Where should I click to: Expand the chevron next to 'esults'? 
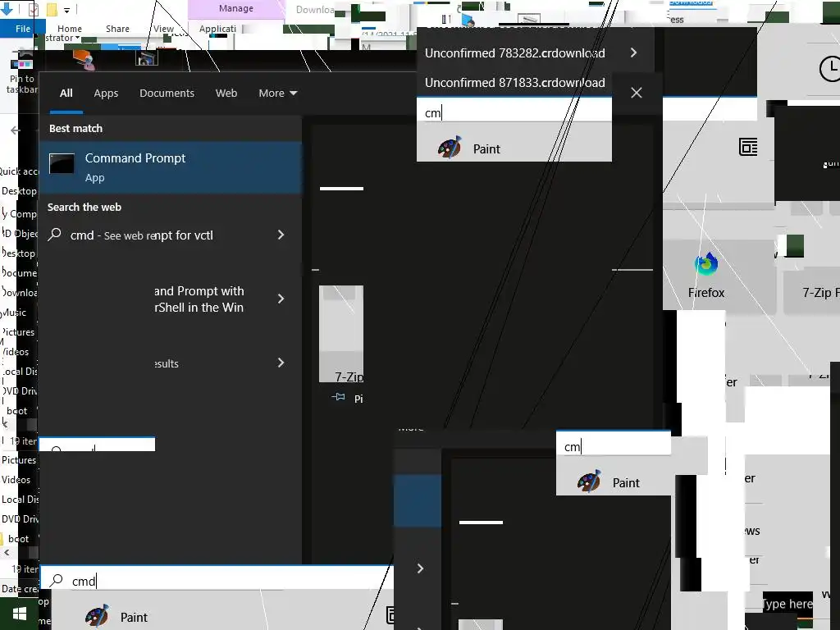click(x=281, y=363)
